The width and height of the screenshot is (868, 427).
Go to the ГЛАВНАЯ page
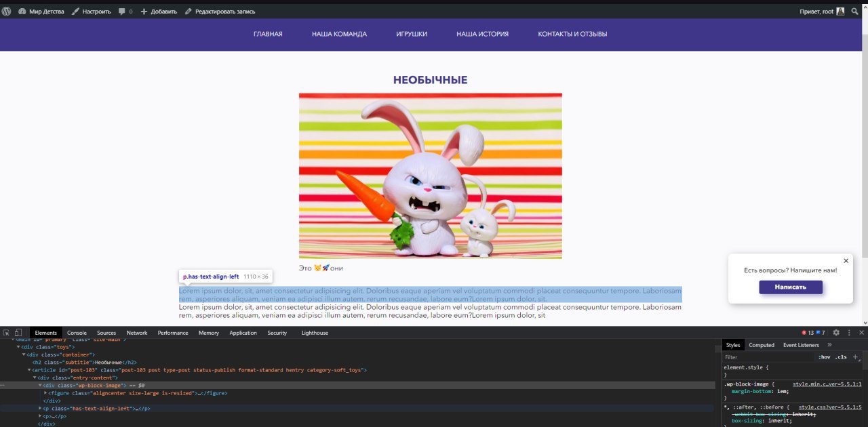268,34
